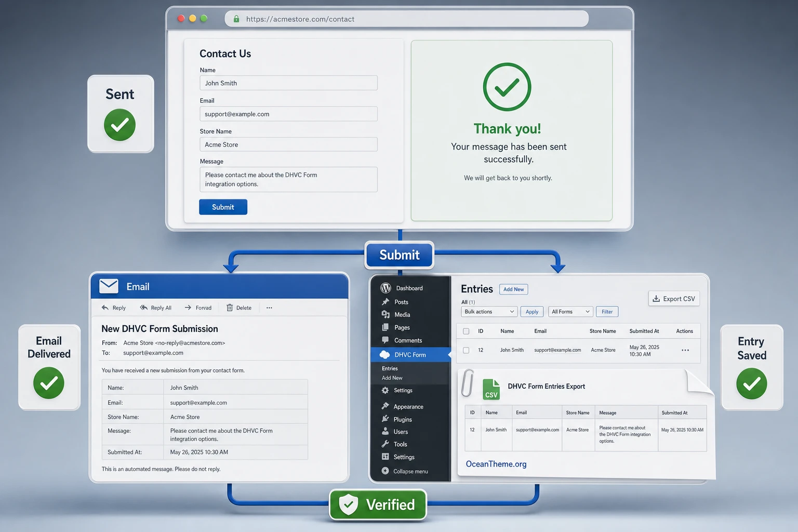Click the OceanTheme.org link
The width and height of the screenshot is (798, 532).
coord(496,464)
